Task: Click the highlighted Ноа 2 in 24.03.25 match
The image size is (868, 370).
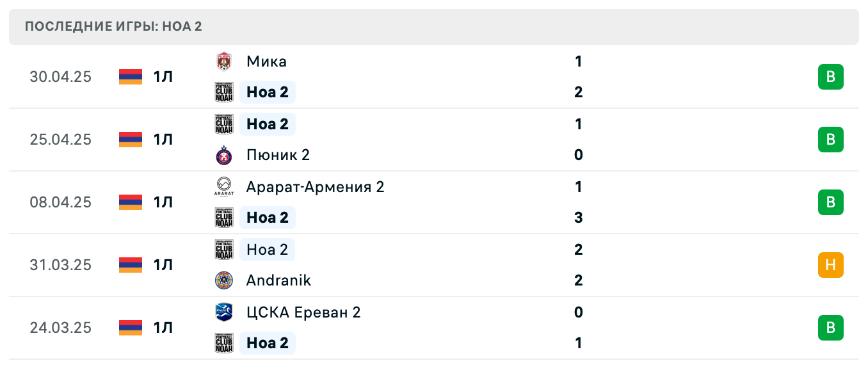Action: click(268, 343)
